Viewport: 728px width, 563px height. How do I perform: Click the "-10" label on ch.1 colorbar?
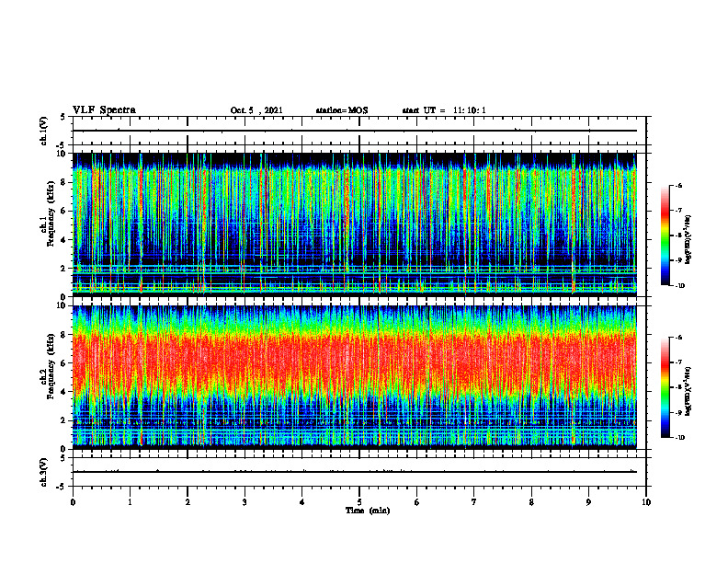680,286
